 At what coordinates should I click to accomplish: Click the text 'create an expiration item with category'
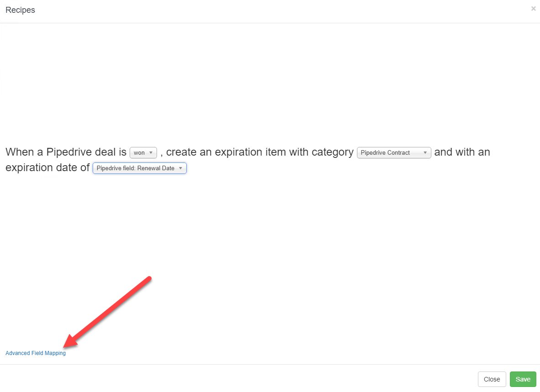click(x=260, y=152)
